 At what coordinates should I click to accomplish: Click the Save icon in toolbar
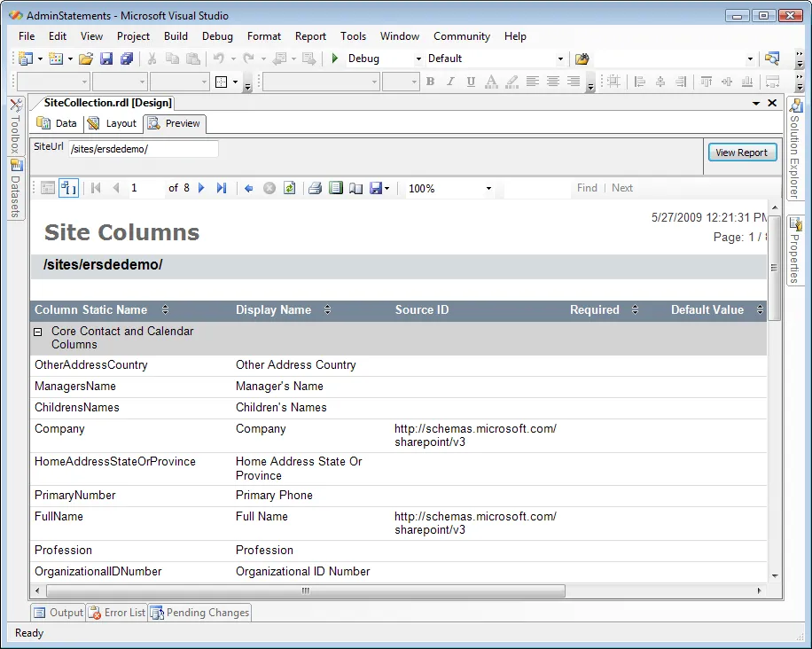pos(106,59)
